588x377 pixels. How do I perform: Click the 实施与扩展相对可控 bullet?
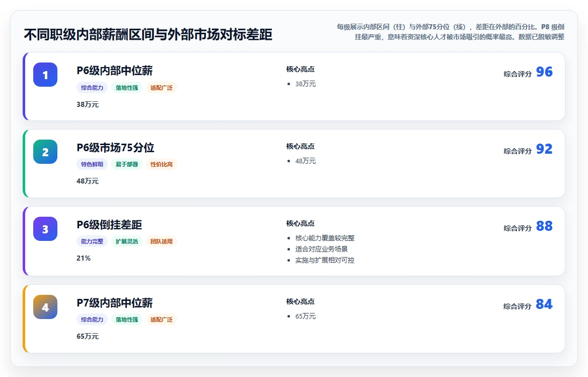325,260
